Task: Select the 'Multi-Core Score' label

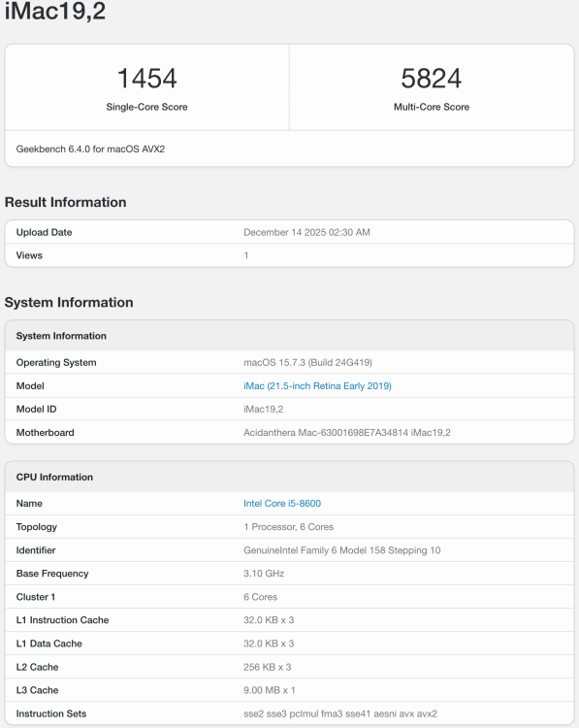Action: [432, 107]
